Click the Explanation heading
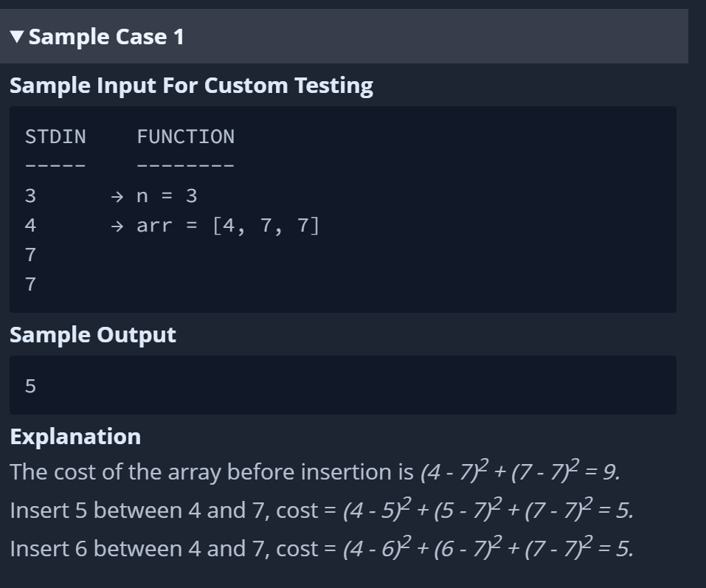 click(x=75, y=437)
